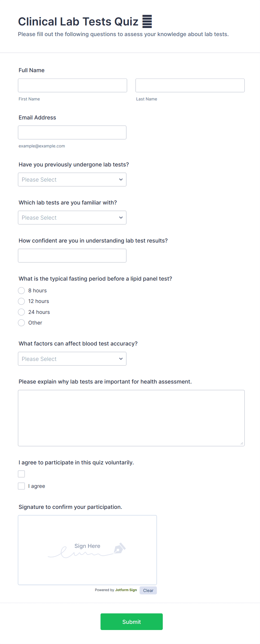Click textarea resize handle in the corner
260x644 pixels.
(242, 443)
